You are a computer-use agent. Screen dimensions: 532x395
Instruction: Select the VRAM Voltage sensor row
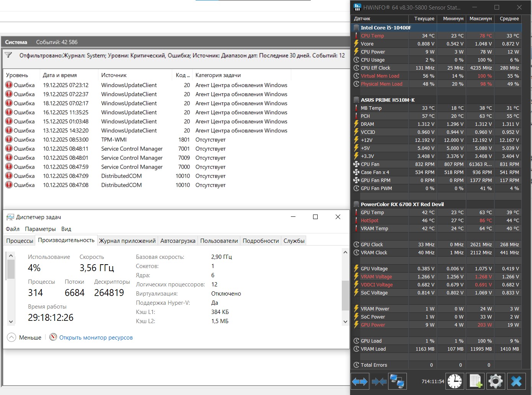pyautogui.click(x=436, y=276)
